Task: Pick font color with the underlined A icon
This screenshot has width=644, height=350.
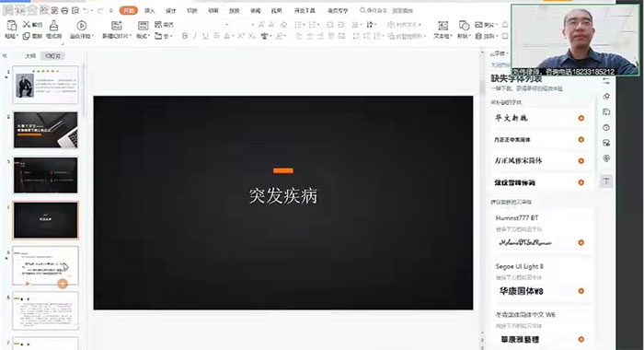Action: (x=227, y=36)
